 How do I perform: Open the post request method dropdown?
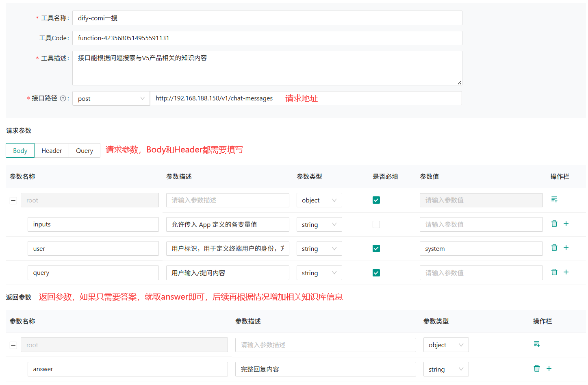click(111, 98)
